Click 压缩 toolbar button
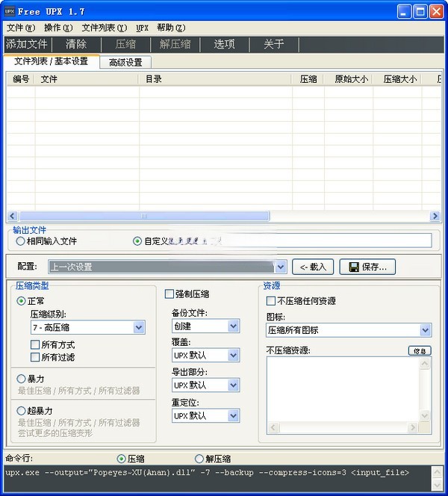Viewport: 448px width, 496px height. click(125, 44)
